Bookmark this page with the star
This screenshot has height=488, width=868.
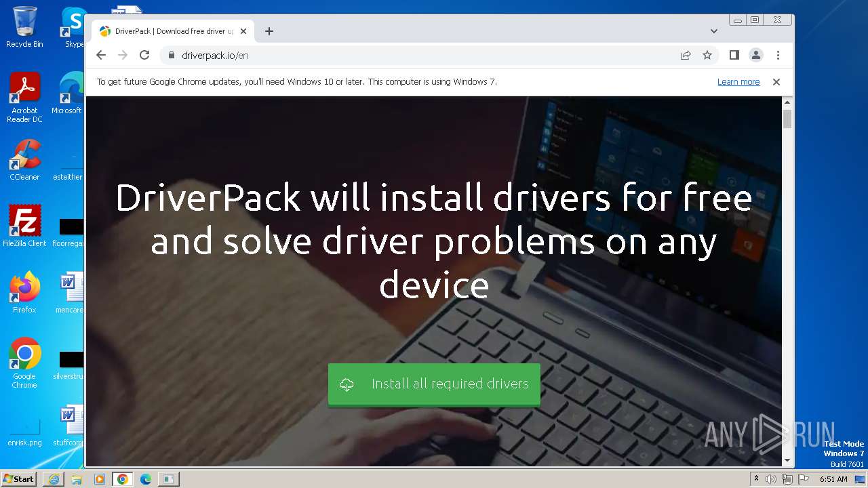click(x=707, y=55)
